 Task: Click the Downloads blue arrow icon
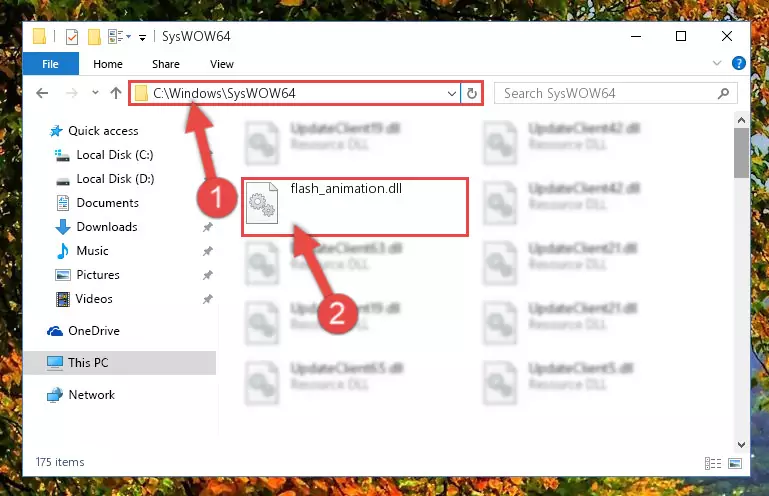pyautogui.click(x=63, y=227)
